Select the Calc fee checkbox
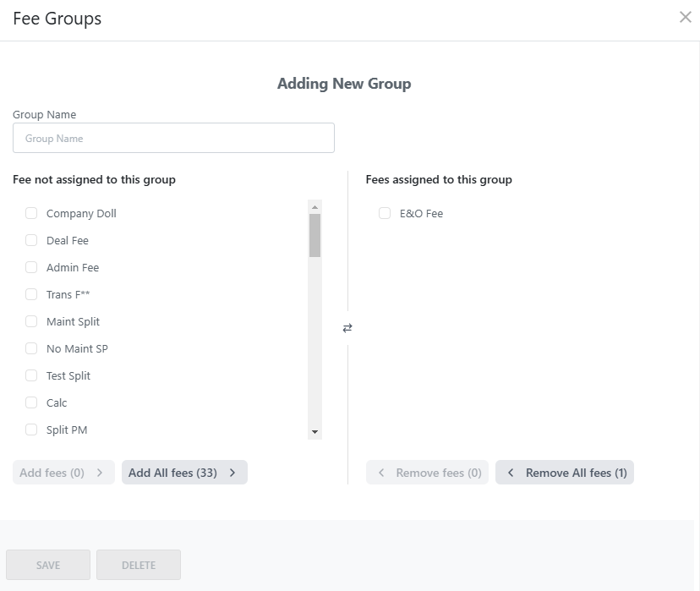The height and width of the screenshot is (591, 700). tap(31, 402)
